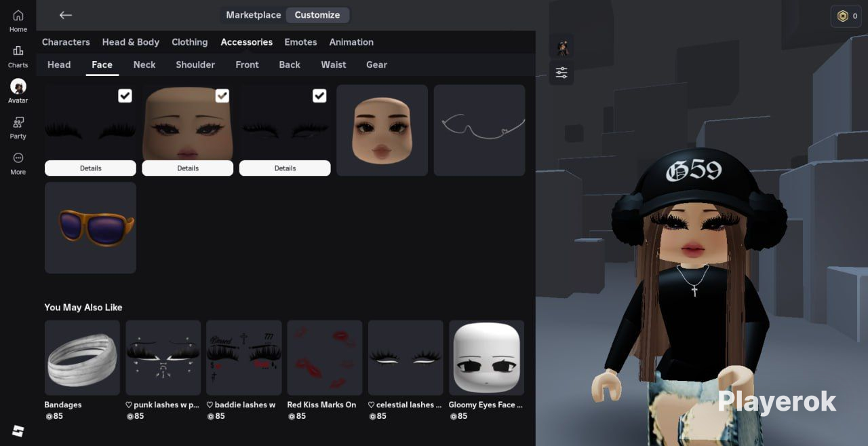
Task: Select the Accessories tab
Action: [x=247, y=42]
